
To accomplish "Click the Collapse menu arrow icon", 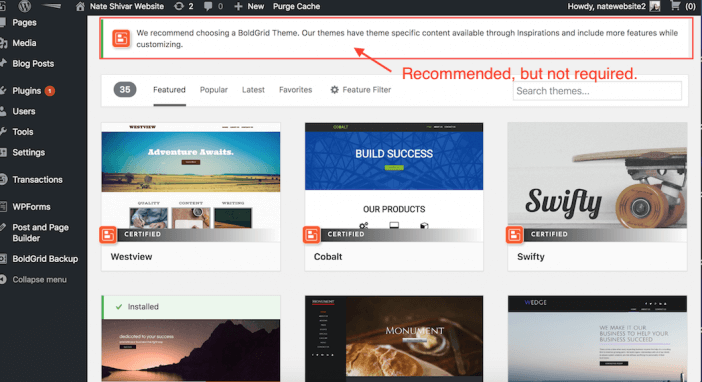I will [x=3, y=279].
